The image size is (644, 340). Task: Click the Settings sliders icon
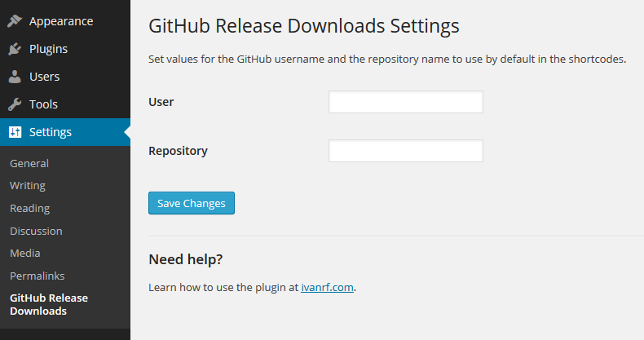[15, 132]
